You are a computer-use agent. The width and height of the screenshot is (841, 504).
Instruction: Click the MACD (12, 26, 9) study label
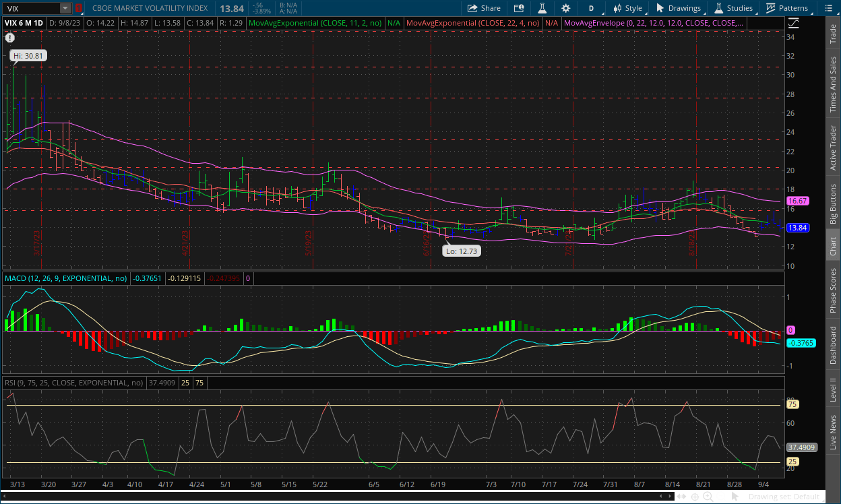[x=66, y=278]
